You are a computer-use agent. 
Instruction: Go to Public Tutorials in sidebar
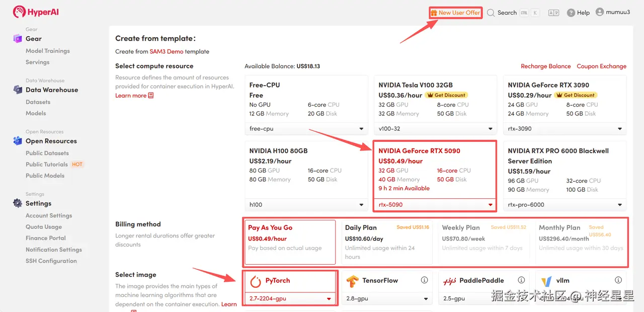pos(47,165)
